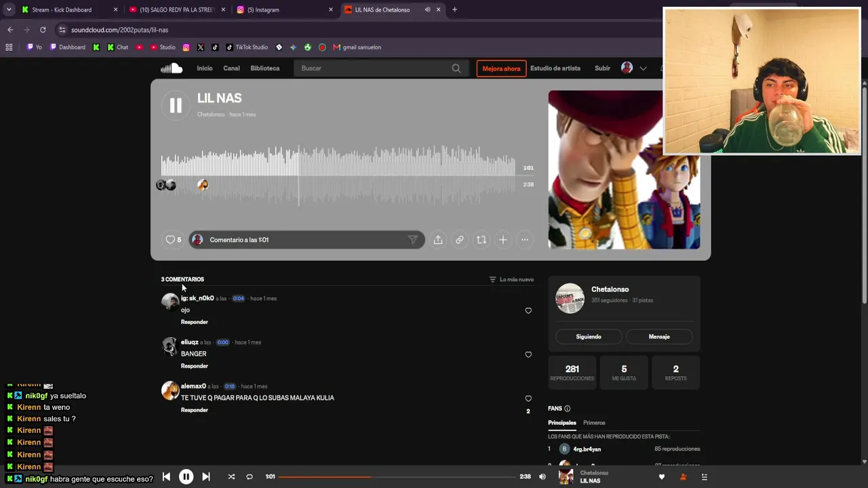Viewport: 868px width, 488px height.
Task: Open the X bookmark icon
Action: tap(201, 47)
